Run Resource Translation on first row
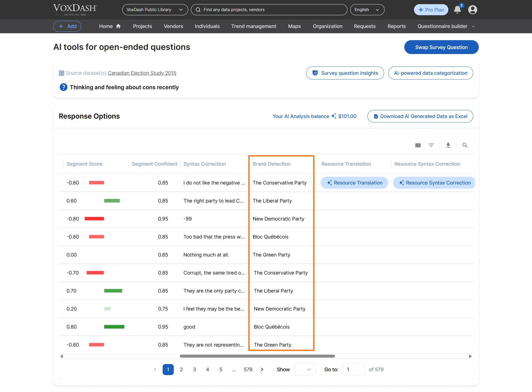Viewport: 532px width, 392px height. pyautogui.click(x=354, y=183)
